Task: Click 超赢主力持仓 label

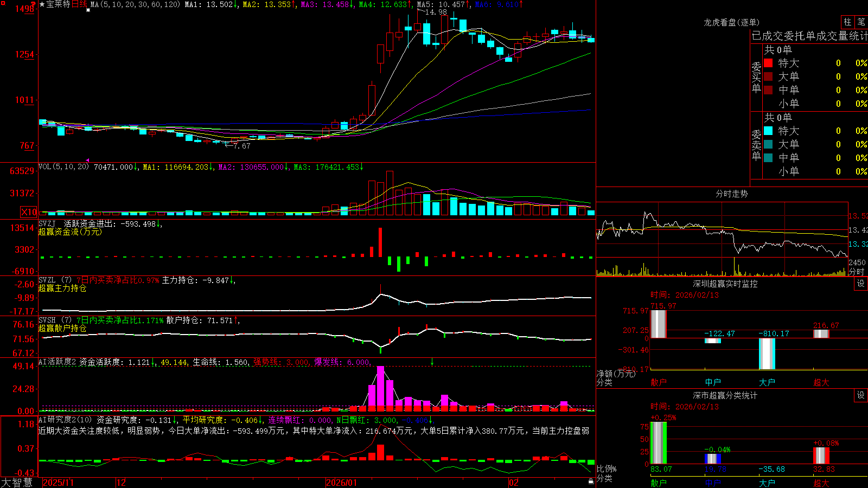Action: (62, 288)
